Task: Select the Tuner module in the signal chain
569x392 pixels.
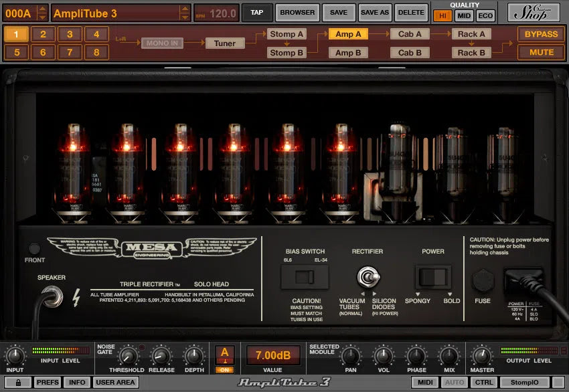Action: pos(226,43)
